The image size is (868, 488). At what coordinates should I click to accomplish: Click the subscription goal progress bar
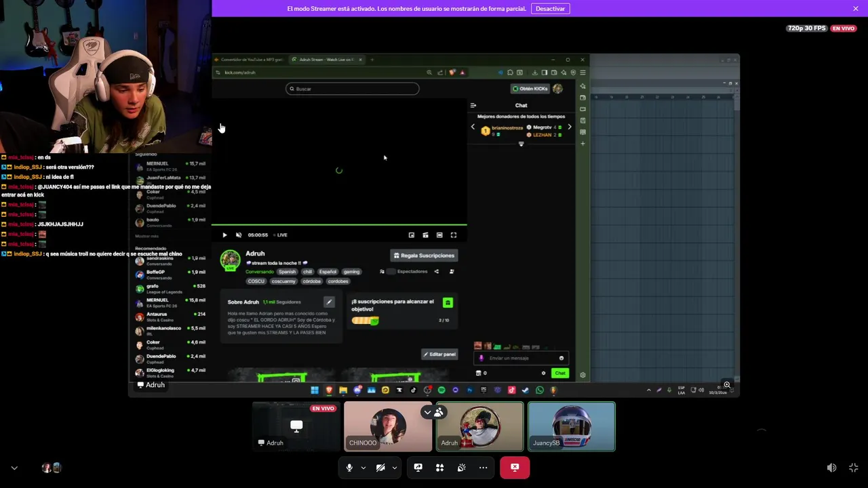click(365, 321)
